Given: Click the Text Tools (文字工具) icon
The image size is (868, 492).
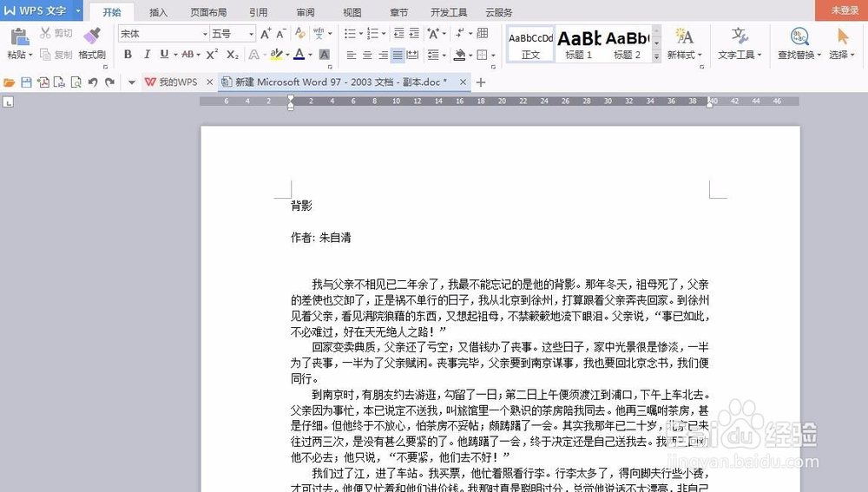Looking at the screenshot, I should [x=740, y=36].
